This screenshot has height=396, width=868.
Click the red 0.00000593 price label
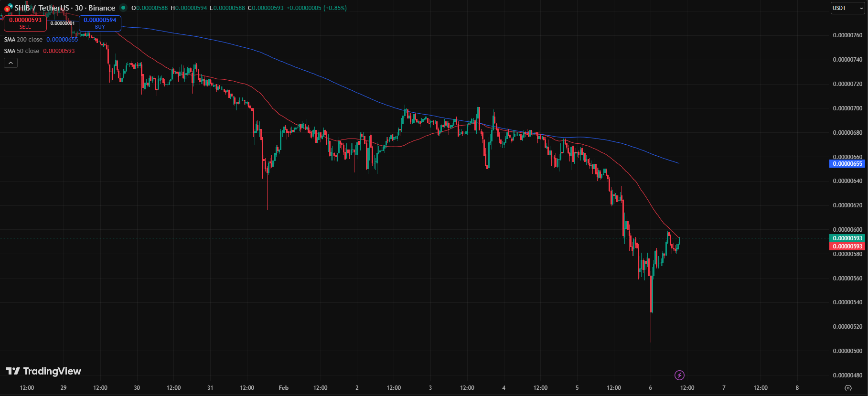(847, 246)
